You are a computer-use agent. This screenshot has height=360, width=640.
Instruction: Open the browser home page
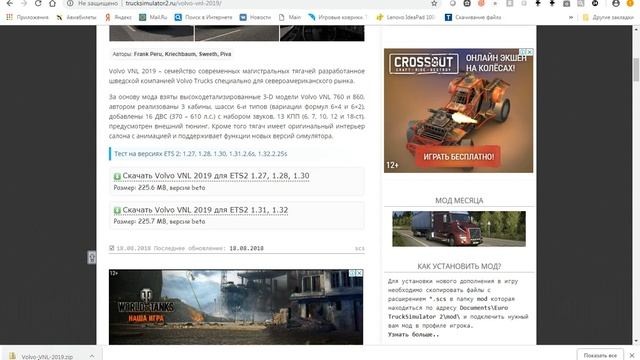click(52, 3)
